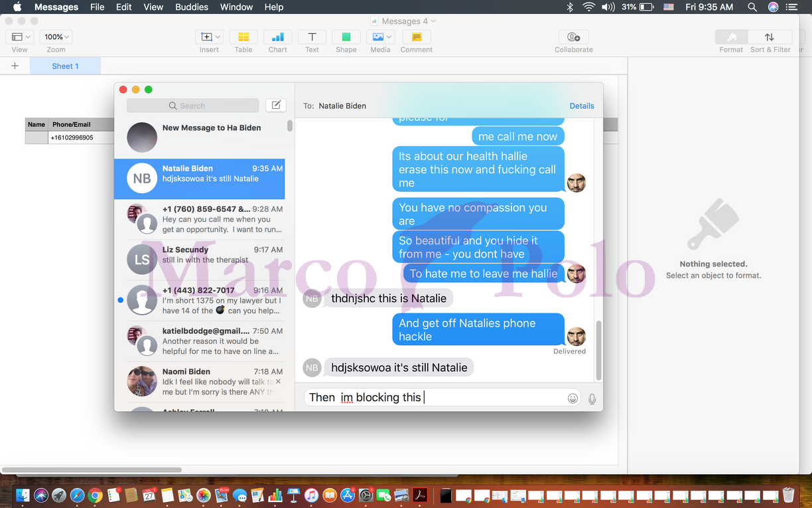Open Wi-Fi status menu
812x508 pixels.
pos(588,7)
